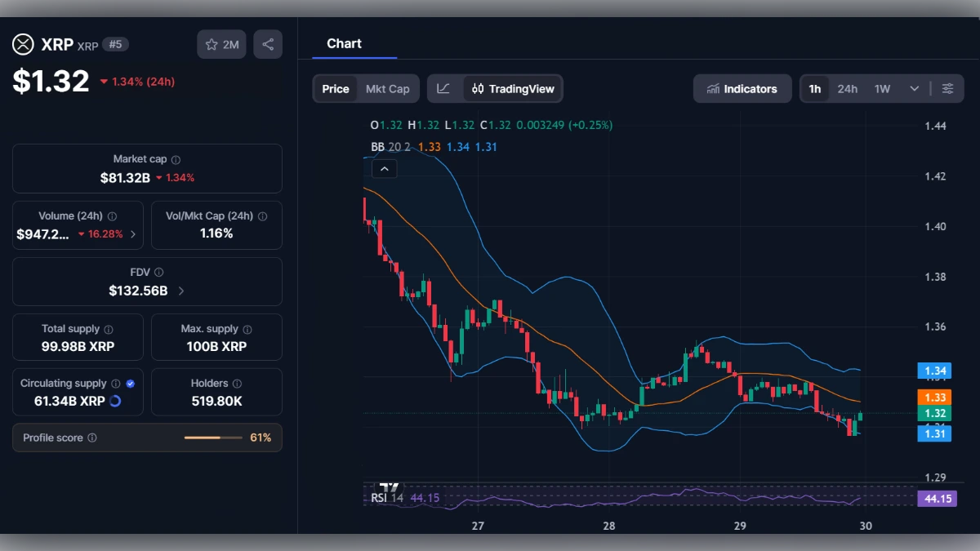Open chart settings via sliders icon
This screenshot has height=551, width=980.
tap(948, 88)
